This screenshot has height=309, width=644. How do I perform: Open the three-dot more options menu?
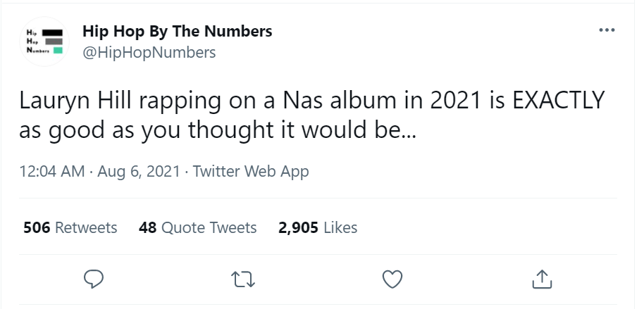605,31
